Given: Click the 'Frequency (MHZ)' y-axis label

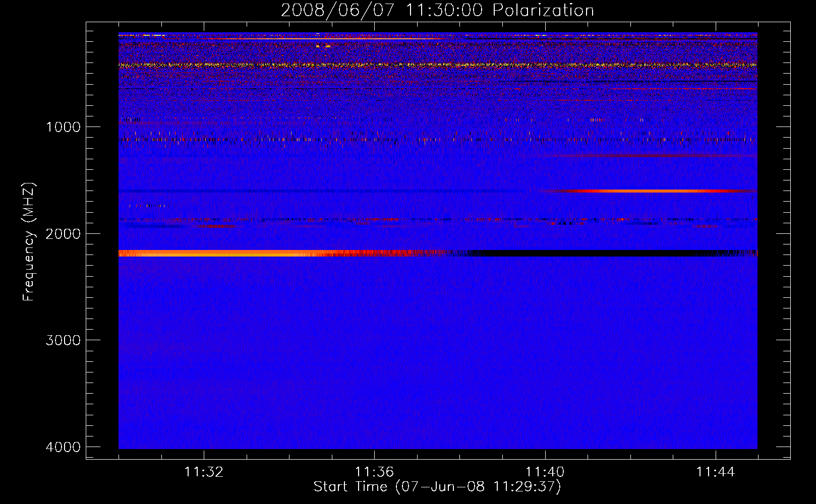Looking at the screenshot, I should pyautogui.click(x=29, y=242).
